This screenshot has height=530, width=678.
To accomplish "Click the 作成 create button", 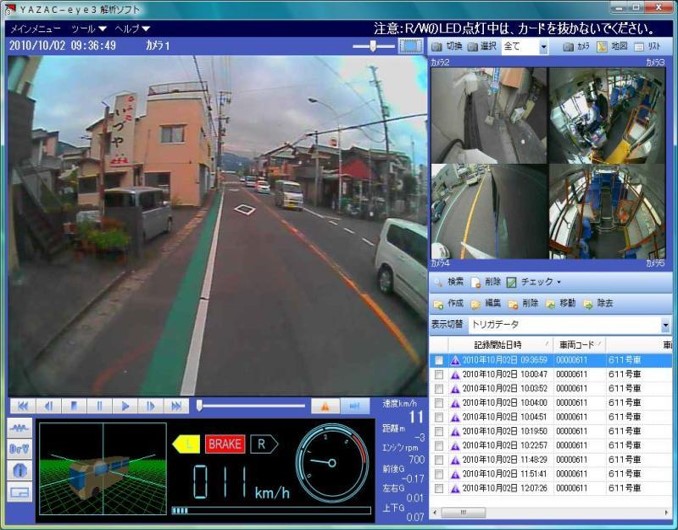I will (x=448, y=303).
